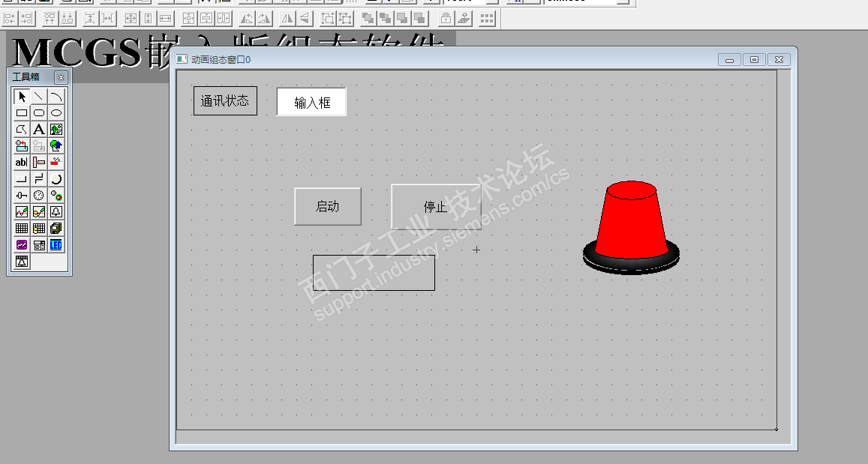
Task: Bring object to front layer
Action: point(368,19)
